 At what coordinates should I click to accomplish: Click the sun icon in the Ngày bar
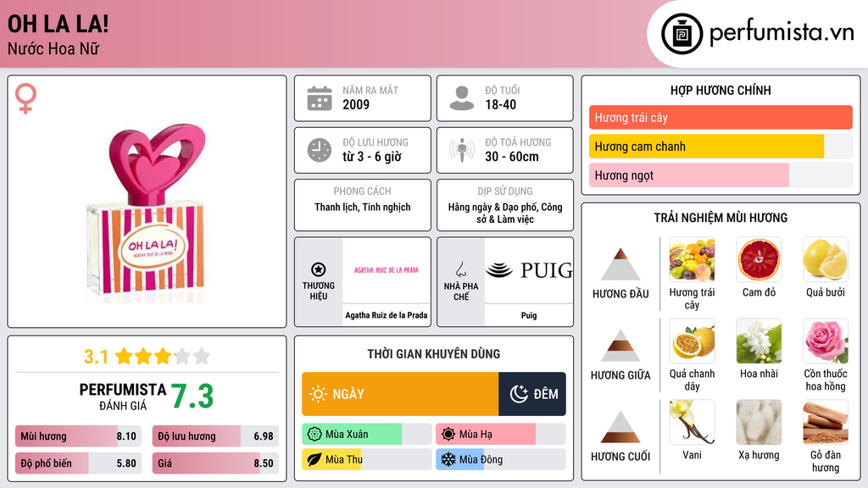coord(318,394)
